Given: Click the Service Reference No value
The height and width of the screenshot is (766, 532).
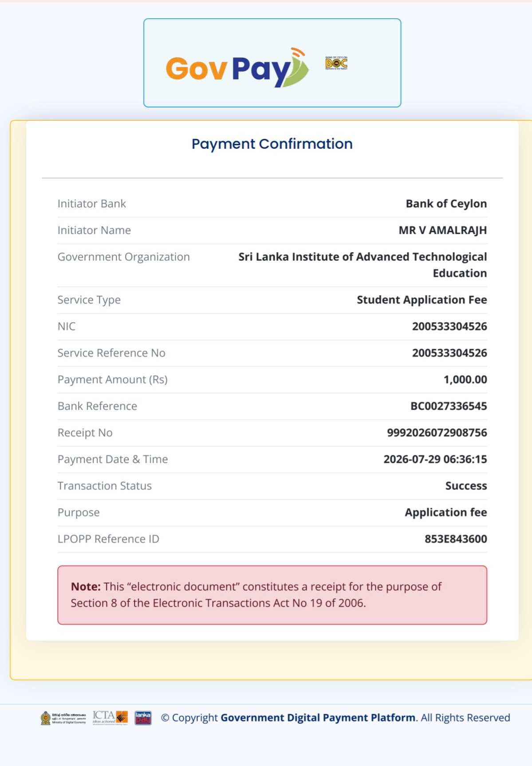Looking at the screenshot, I should [x=449, y=353].
